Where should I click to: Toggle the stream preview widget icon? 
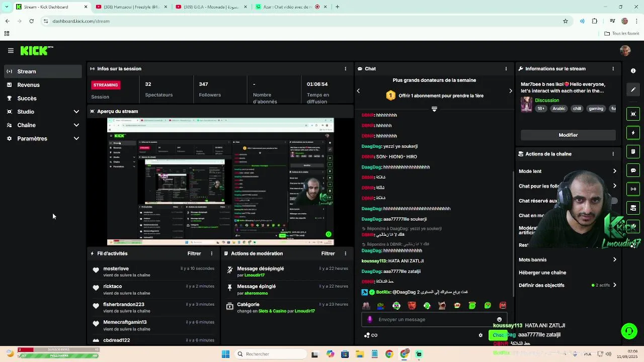point(633,114)
